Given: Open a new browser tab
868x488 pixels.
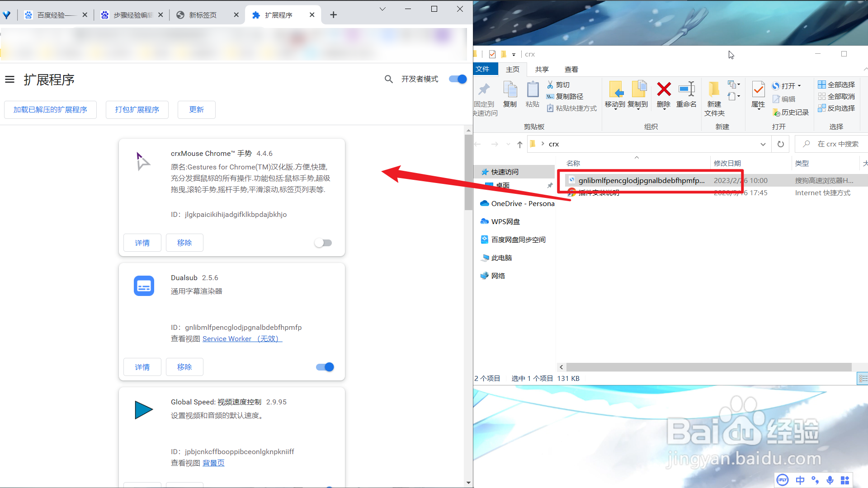Looking at the screenshot, I should [334, 15].
